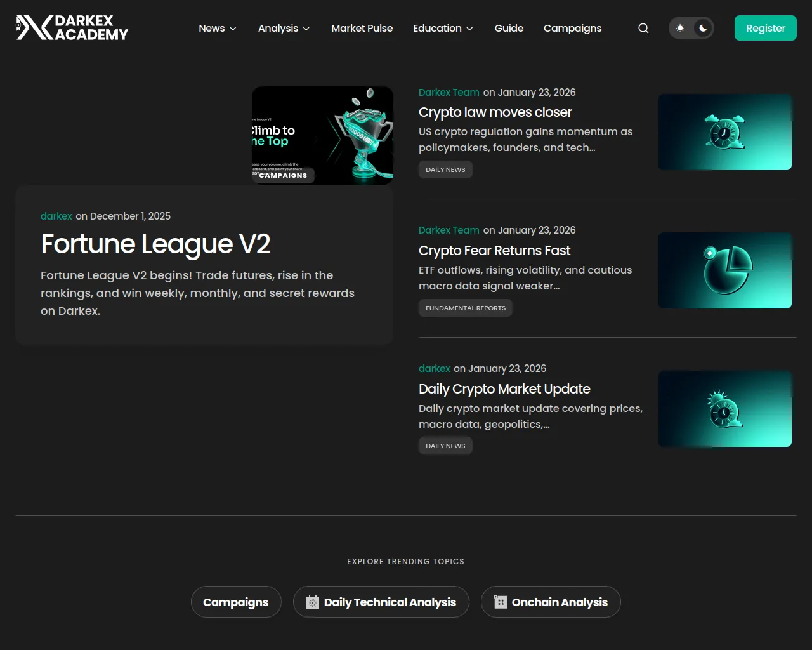This screenshot has height=650, width=812.
Task: Open Campaigns in the top navigation
Action: [573, 29]
